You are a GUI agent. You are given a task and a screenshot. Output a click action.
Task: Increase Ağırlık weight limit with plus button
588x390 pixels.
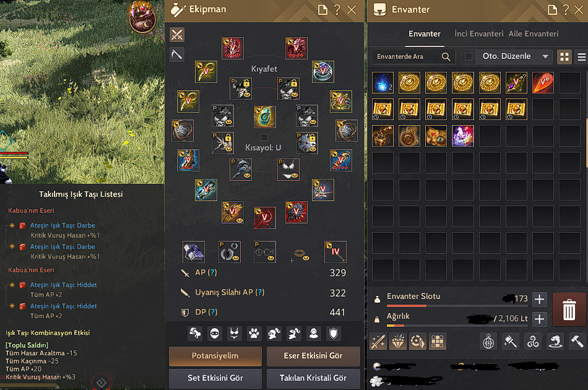[x=539, y=319]
